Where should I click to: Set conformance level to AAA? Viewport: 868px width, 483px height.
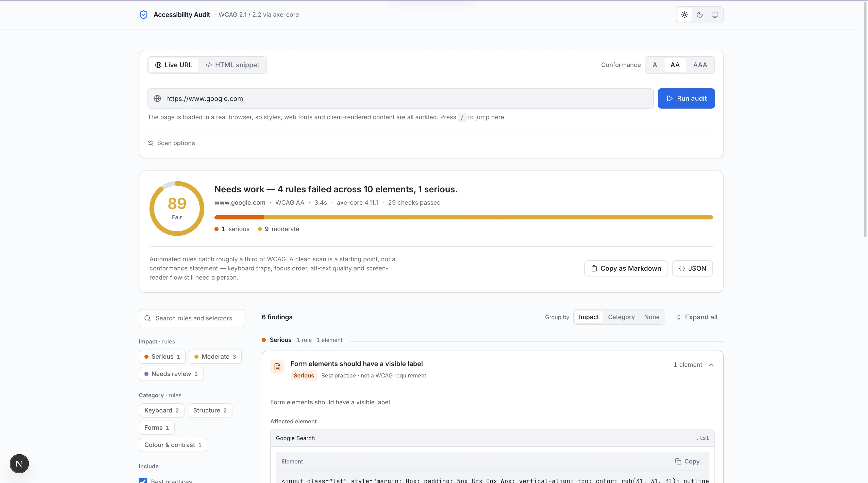tap(700, 65)
